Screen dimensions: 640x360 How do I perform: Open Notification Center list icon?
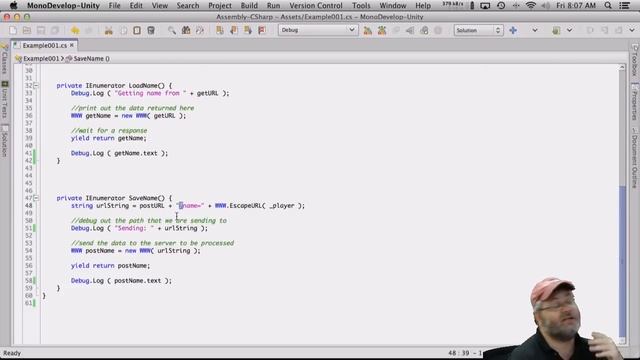click(624, 6)
